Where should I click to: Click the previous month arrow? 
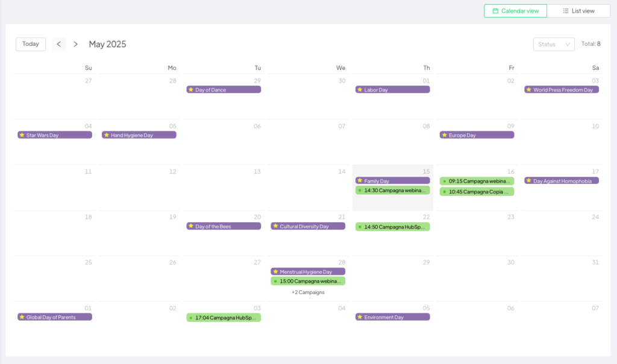pos(58,44)
